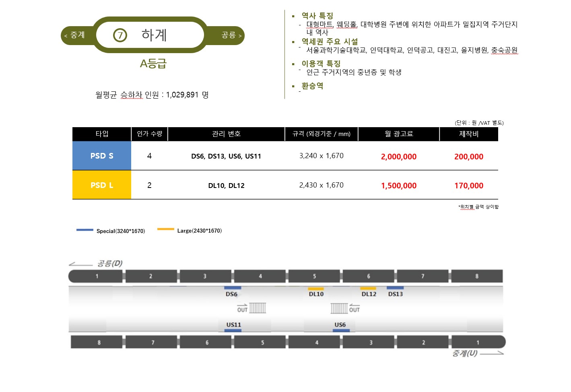Viewport: 571px width, 392px height.
Task: Select upper train car 8
Action: point(477,276)
